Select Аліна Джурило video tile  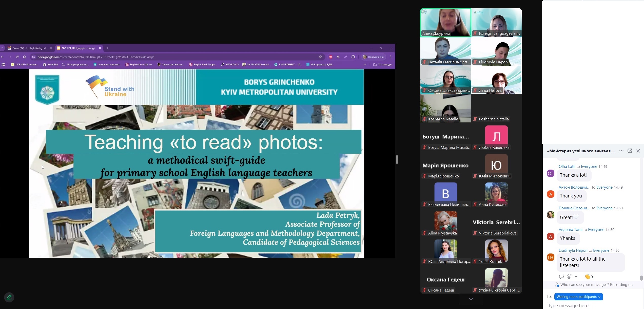[x=445, y=23]
